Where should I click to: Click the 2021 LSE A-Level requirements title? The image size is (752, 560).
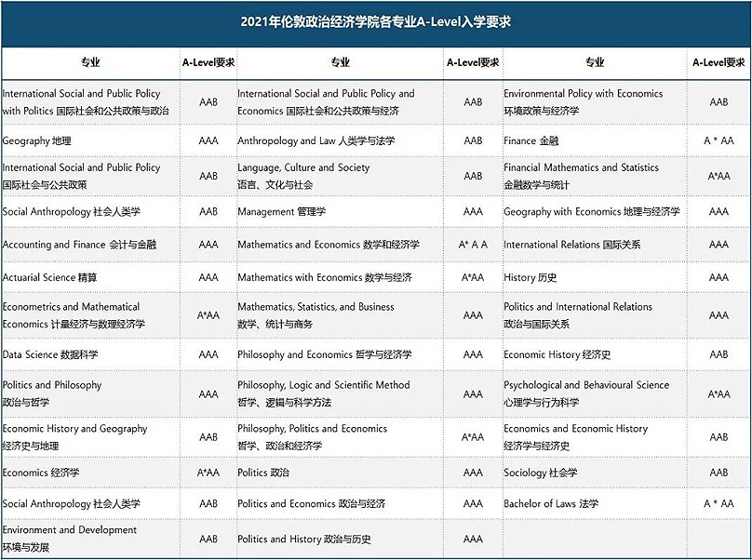(375, 22)
